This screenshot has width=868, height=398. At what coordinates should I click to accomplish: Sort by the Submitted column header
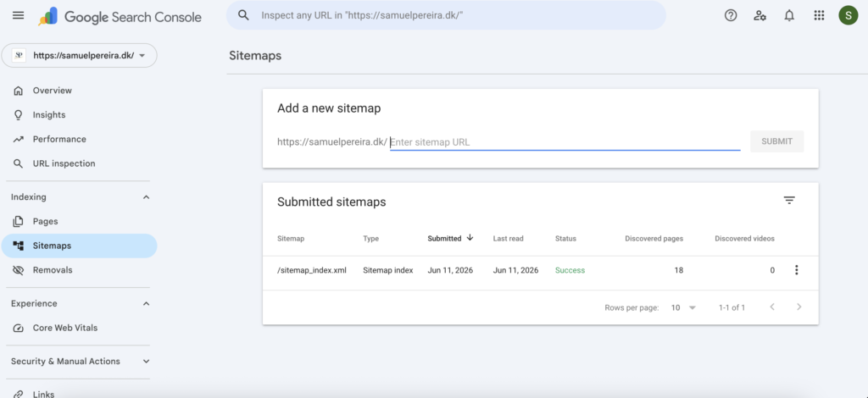coord(444,238)
